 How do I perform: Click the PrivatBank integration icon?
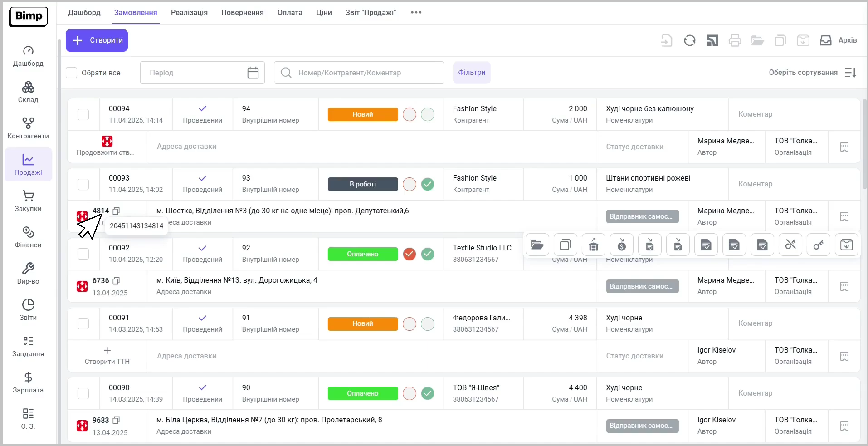point(712,41)
